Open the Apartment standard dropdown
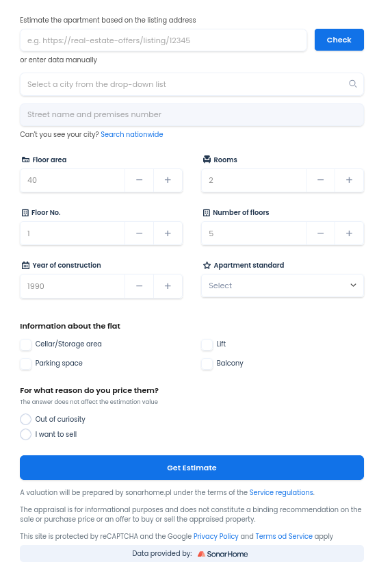 pyautogui.click(x=283, y=285)
